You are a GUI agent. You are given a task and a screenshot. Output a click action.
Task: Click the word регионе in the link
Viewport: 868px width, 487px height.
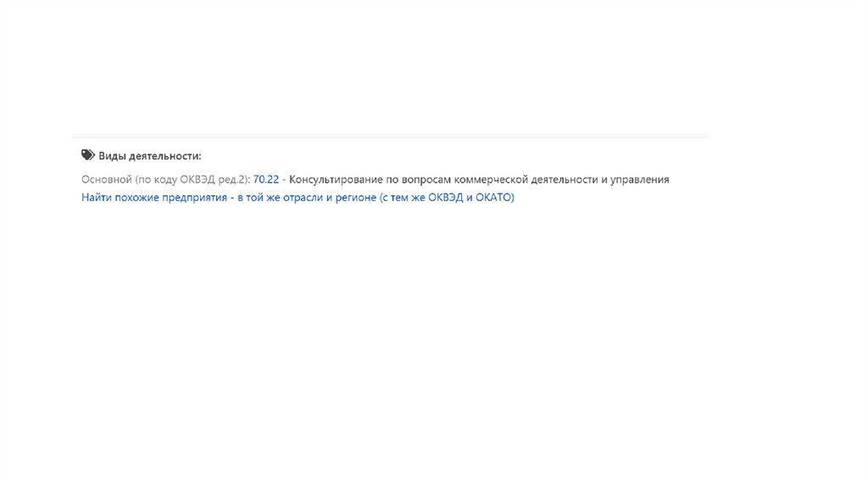coord(356,198)
